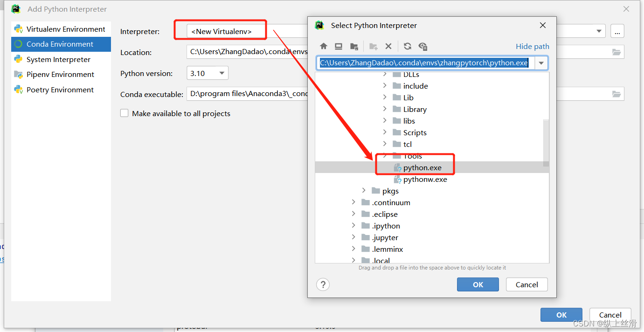Click the file tree vertical scrollbar
The height and width of the screenshot is (332, 644).
coord(546,142)
